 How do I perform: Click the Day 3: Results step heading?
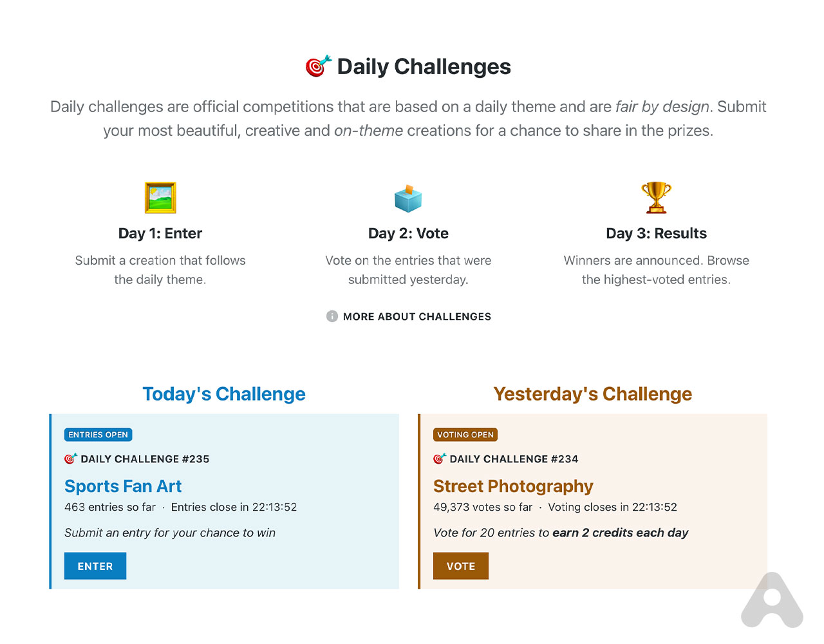tap(656, 233)
